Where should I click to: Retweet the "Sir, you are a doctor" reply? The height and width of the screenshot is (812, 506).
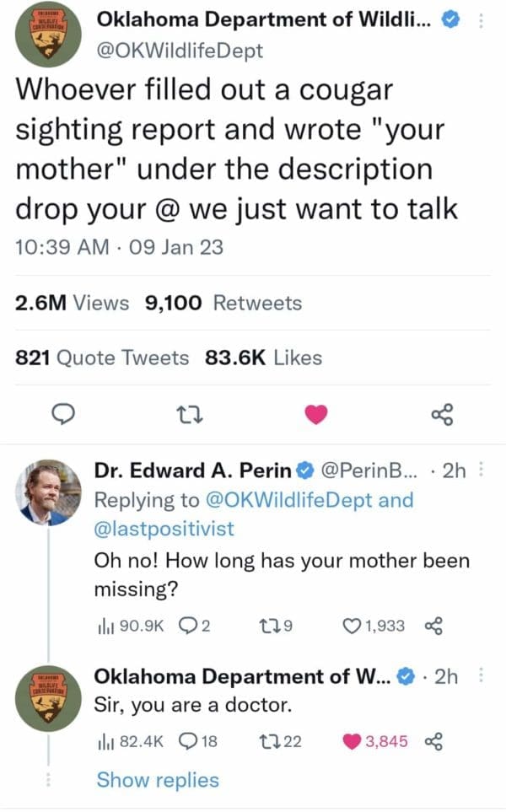tap(269, 740)
